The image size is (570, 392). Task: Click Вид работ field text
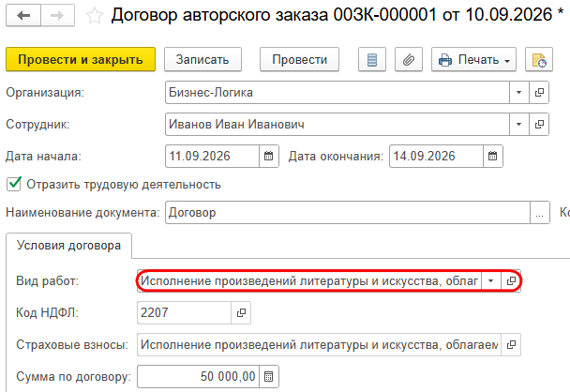click(x=309, y=280)
